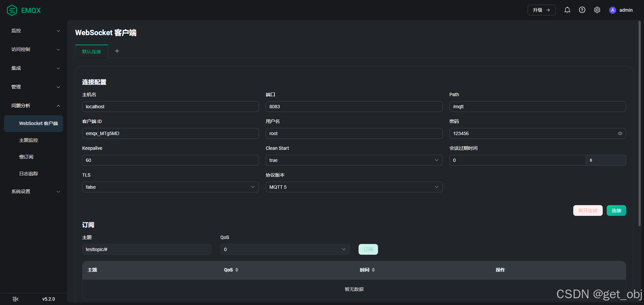Click the 连接 connect button
The width and height of the screenshot is (644, 305).
coord(616,210)
